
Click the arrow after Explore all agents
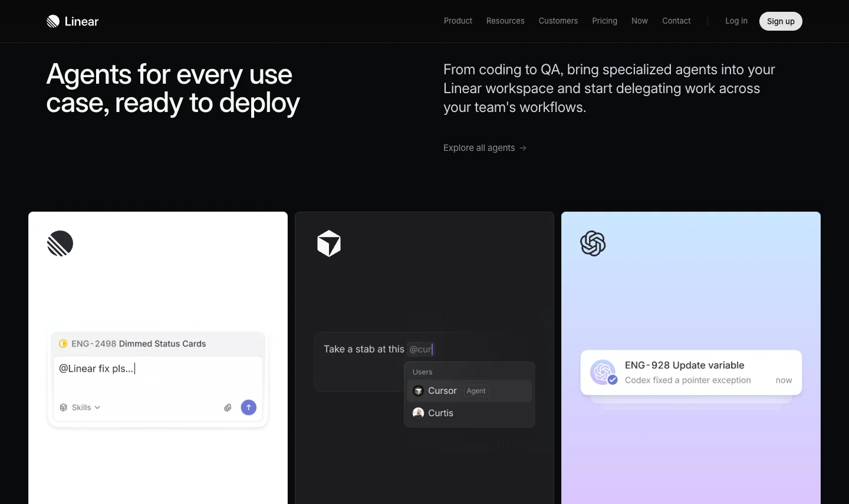coord(523,148)
